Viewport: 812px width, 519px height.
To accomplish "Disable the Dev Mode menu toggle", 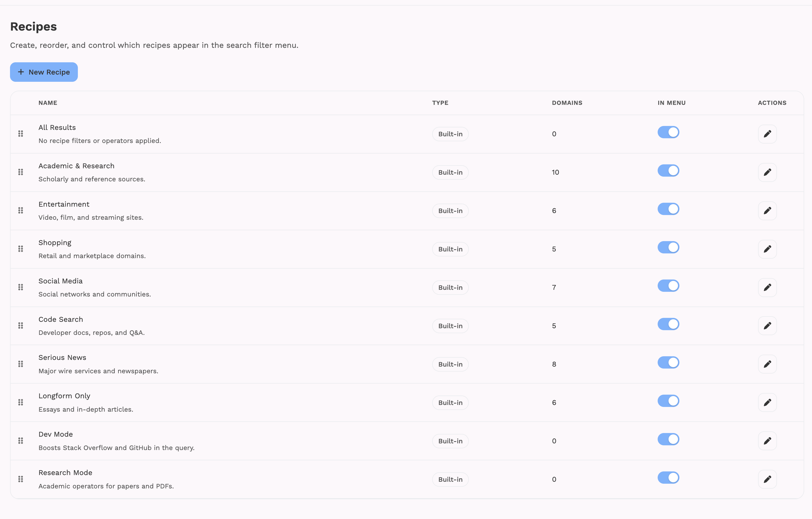I will 668,439.
